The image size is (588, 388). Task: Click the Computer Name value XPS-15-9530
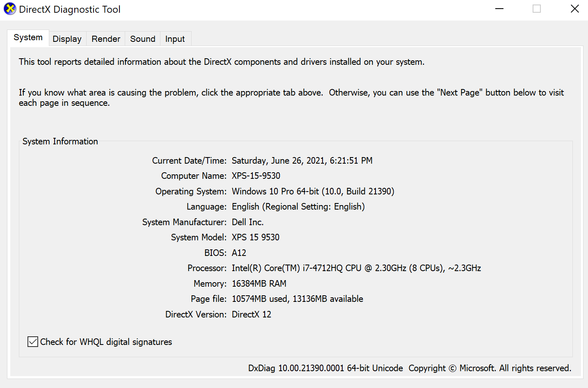tap(256, 176)
